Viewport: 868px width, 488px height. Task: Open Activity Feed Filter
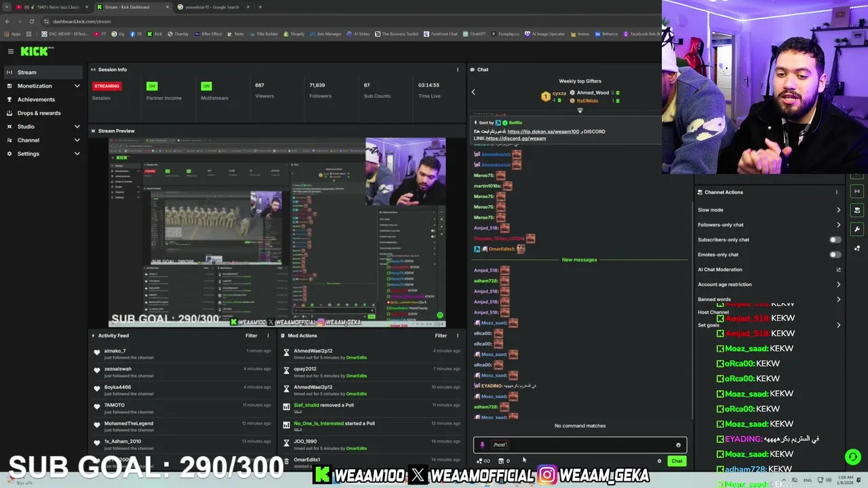252,335
